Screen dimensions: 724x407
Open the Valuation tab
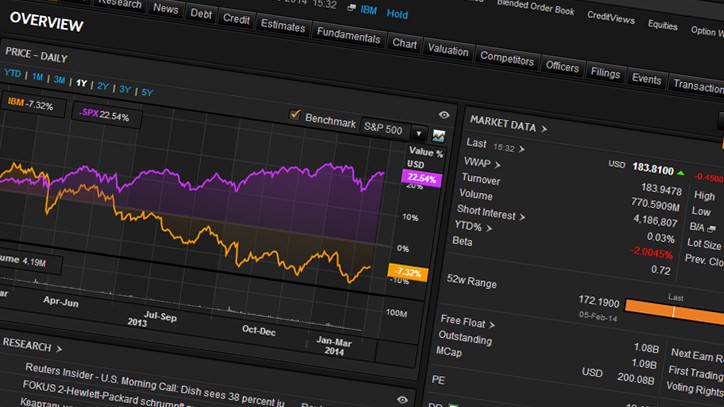coord(448,50)
